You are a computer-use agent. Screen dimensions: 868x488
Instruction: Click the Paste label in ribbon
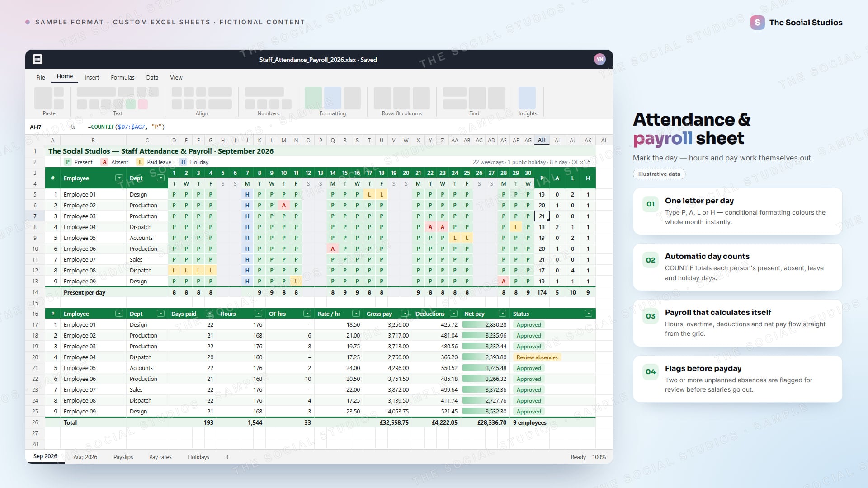point(49,113)
